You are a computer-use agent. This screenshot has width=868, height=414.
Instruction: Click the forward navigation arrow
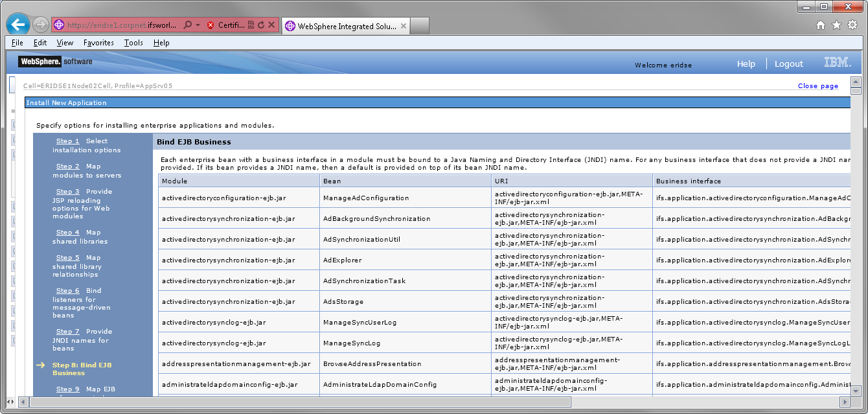click(x=40, y=25)
